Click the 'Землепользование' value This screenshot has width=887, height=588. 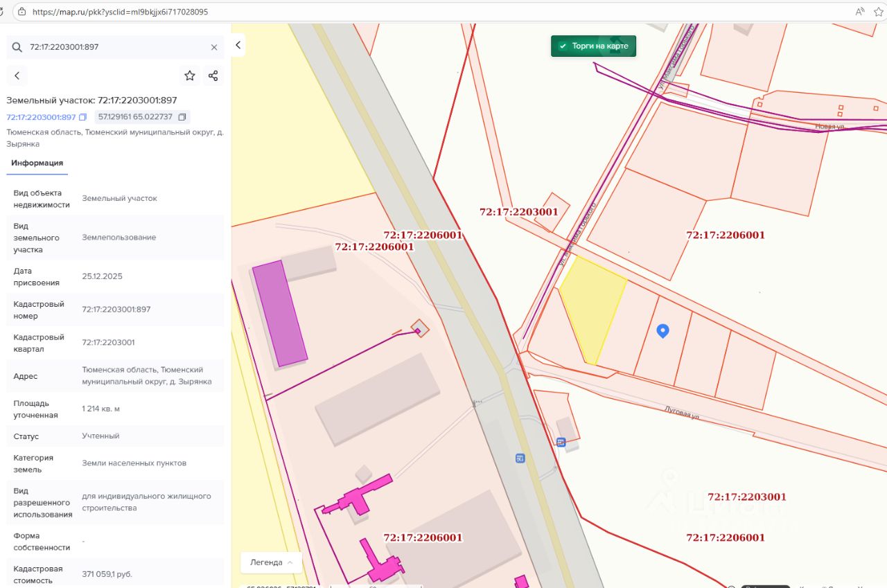[119, 238]
